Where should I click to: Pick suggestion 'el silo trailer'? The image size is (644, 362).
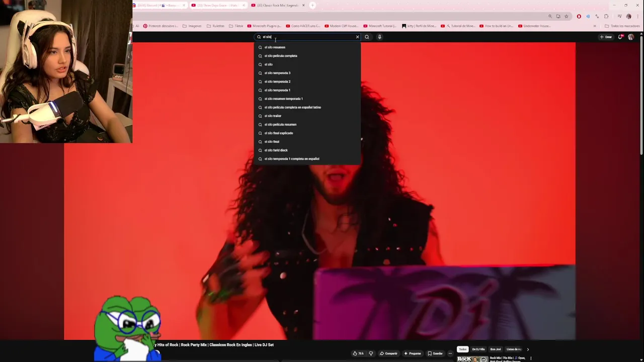tap(307, 116)
